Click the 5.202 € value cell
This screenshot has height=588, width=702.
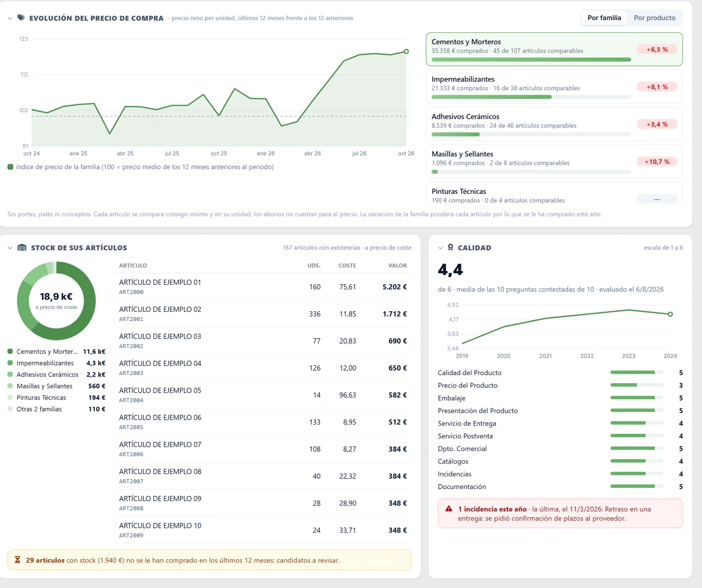point(395,287)
